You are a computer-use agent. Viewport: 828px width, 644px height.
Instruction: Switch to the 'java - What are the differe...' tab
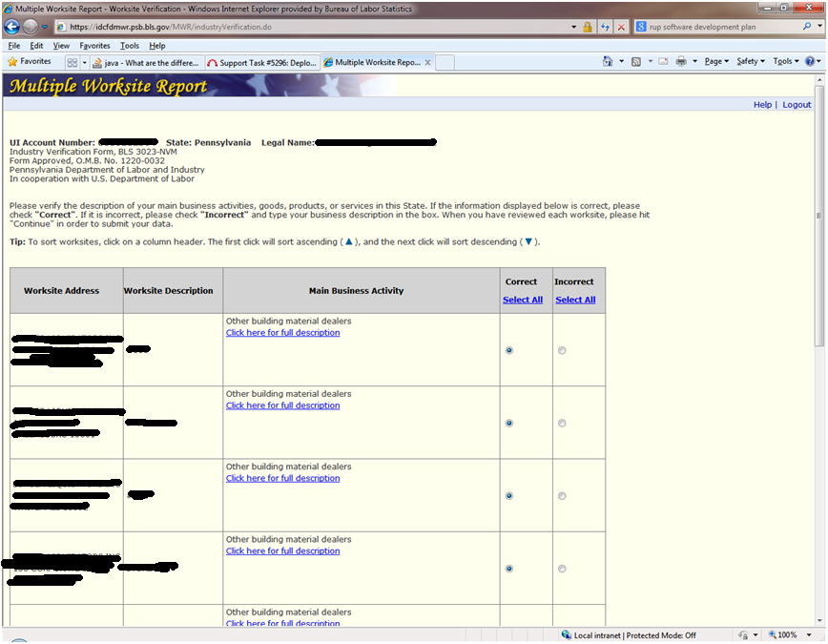(x=146, y=63)
